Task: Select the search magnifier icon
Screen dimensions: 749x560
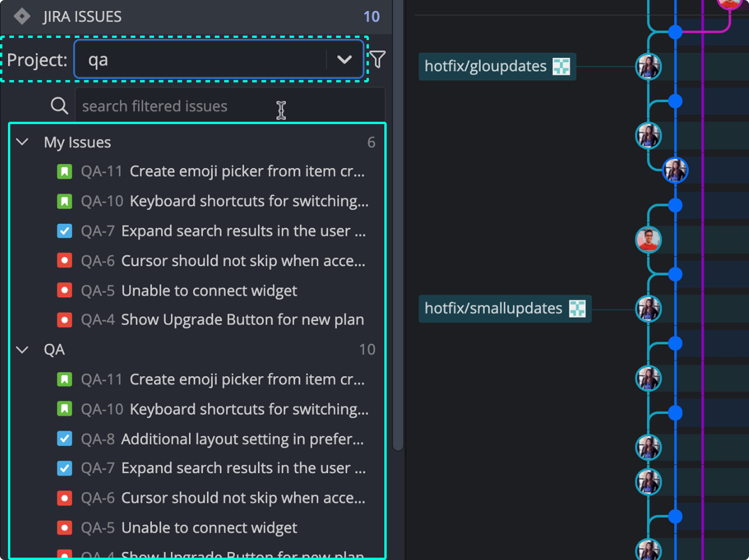Action: coord(59,106)
